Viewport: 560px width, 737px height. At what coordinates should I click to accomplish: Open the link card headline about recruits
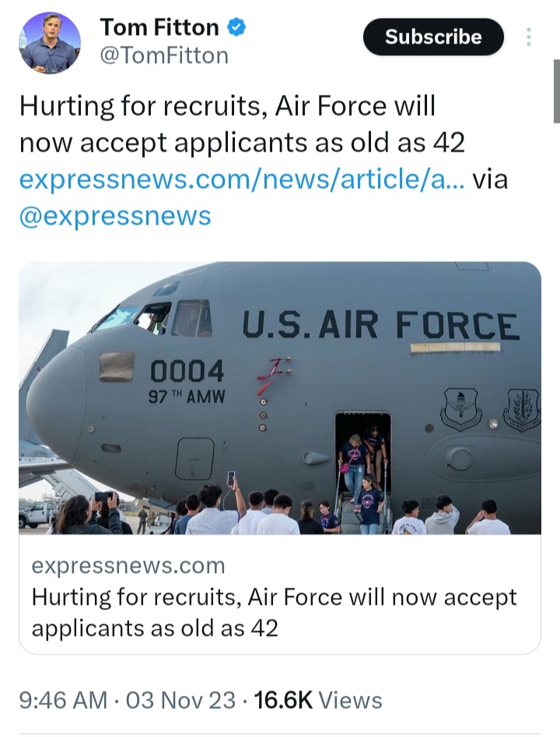274,613
